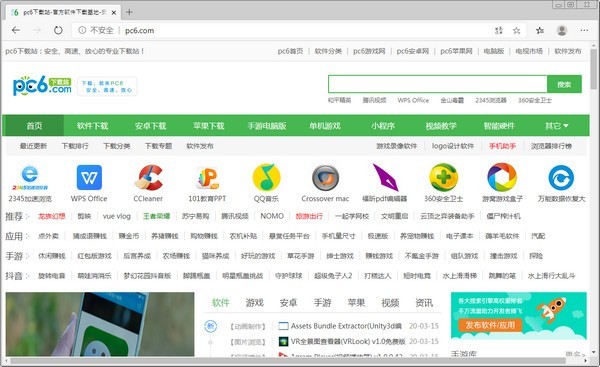Open the 手游电脑版 nav menu item
The height and width of the screenshot is (367, 600).
[x=267, y=126]
